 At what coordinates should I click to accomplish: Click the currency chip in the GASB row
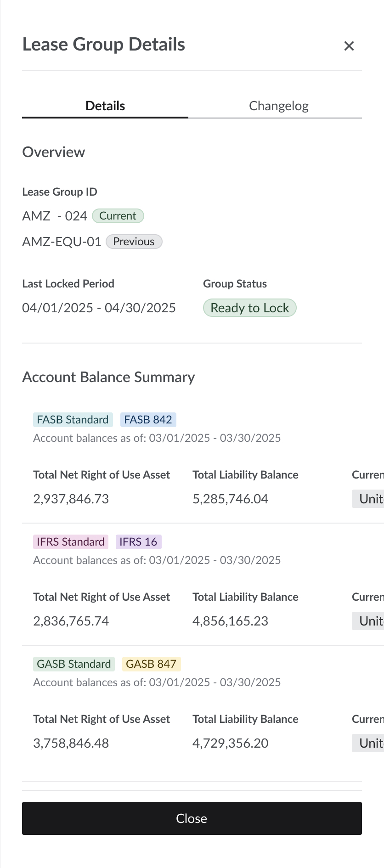[x=368, y=743]
